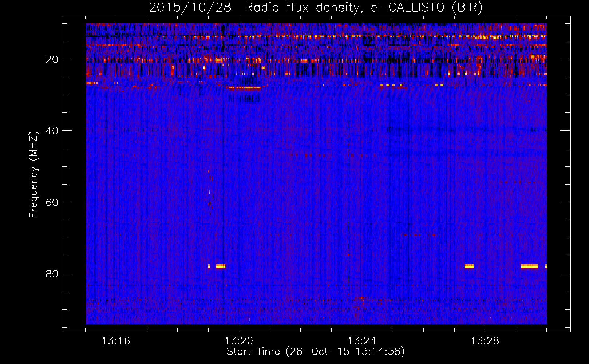Image resolution: width=589 pixels, height=364 pixels.
Task: Click the 20 MHz frequency tick label
Action: click(52, 59)
